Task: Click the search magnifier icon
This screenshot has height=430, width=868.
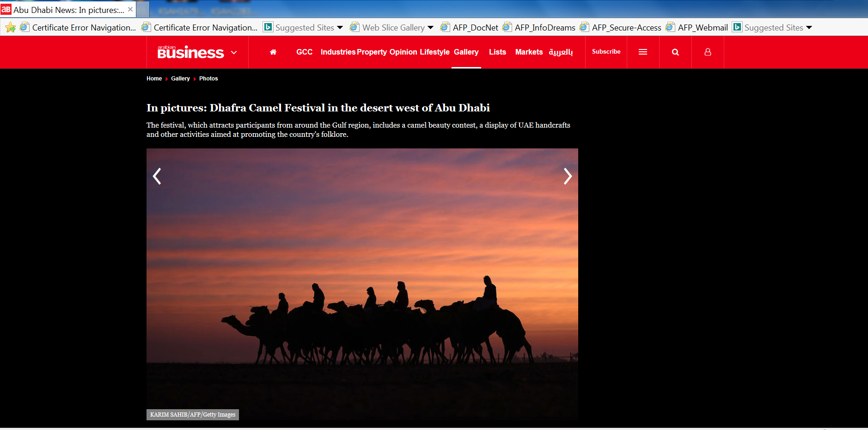Action: pyautogui.click(x=675, y=52)
